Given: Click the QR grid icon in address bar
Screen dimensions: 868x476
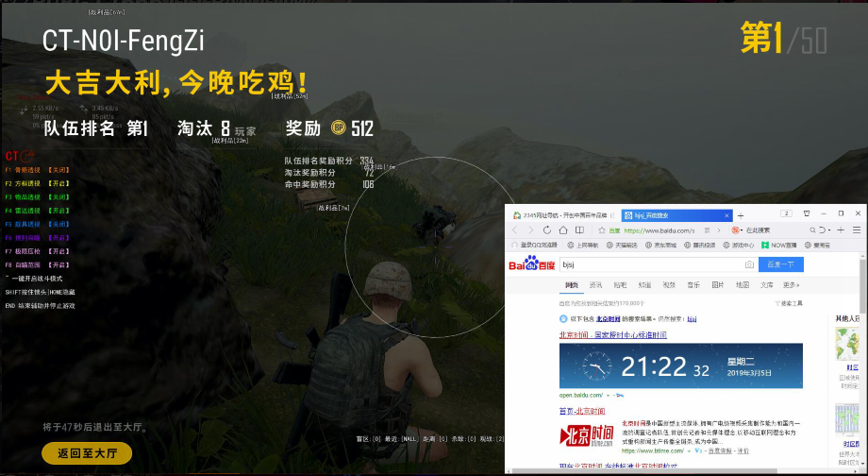Looking at the screenshot, I should tap(705, 229).
